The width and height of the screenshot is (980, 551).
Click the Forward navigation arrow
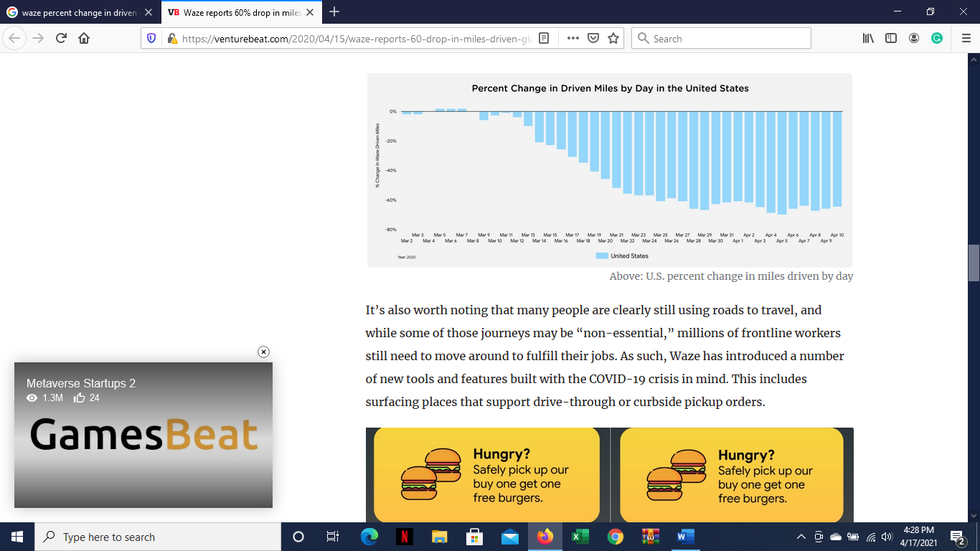pyautogui.click(x=38, y=39)
